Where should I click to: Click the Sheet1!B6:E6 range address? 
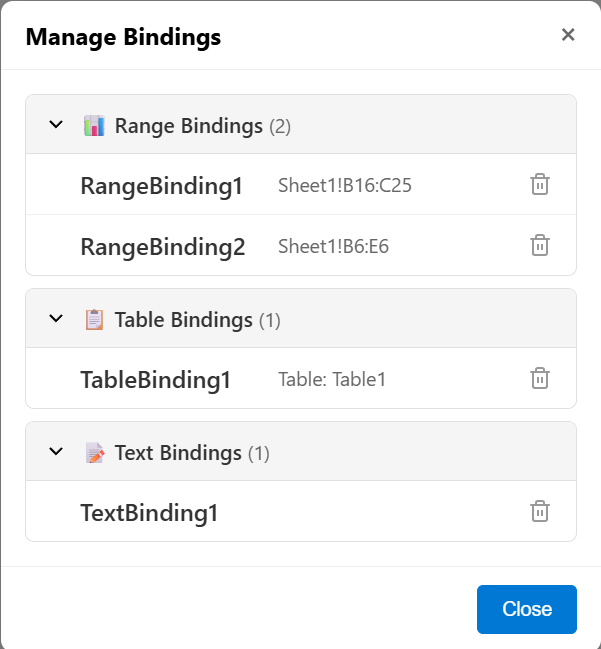tap(340, 247)
